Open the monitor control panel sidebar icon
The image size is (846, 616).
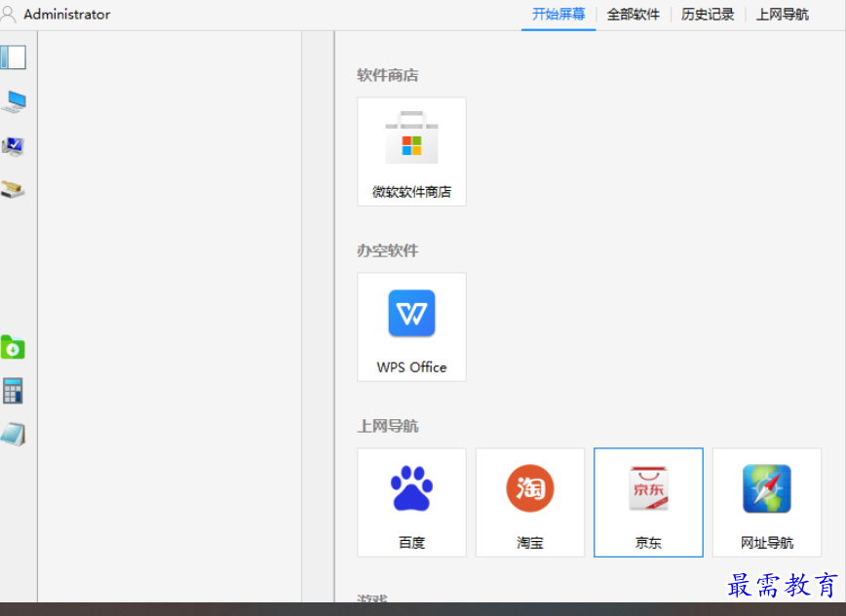click(x=13, y=146)
